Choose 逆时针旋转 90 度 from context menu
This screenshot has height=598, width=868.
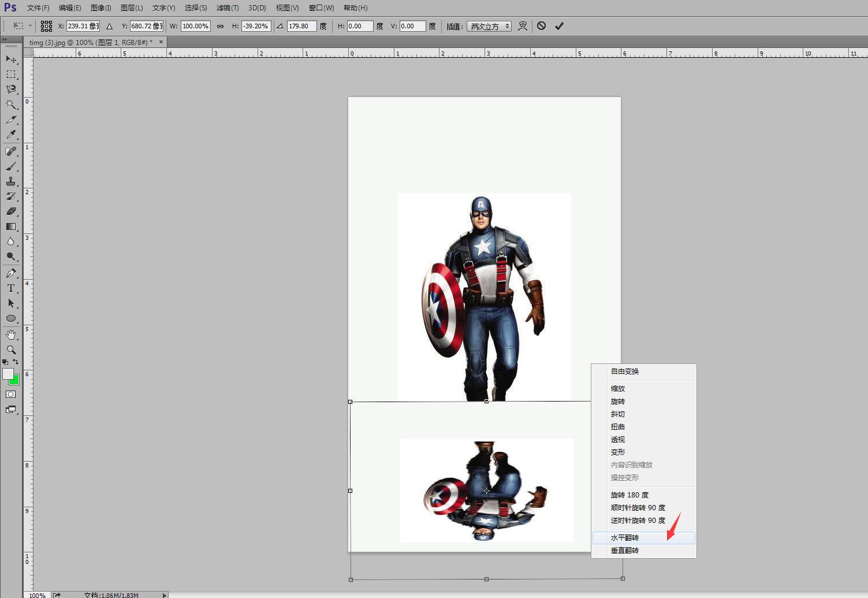click(644, 521)
